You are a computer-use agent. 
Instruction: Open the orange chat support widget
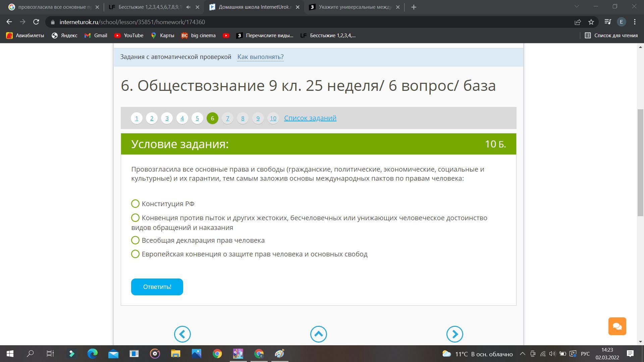617,326
